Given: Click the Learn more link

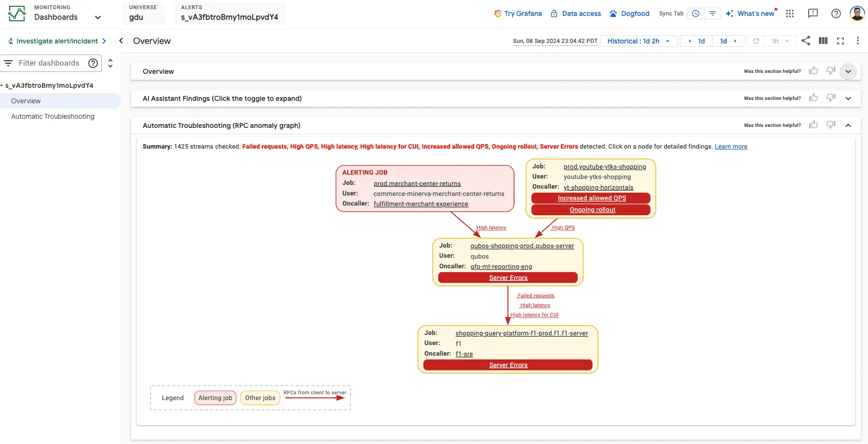Looking at the screenshot, I should click(x=731, y=147).
